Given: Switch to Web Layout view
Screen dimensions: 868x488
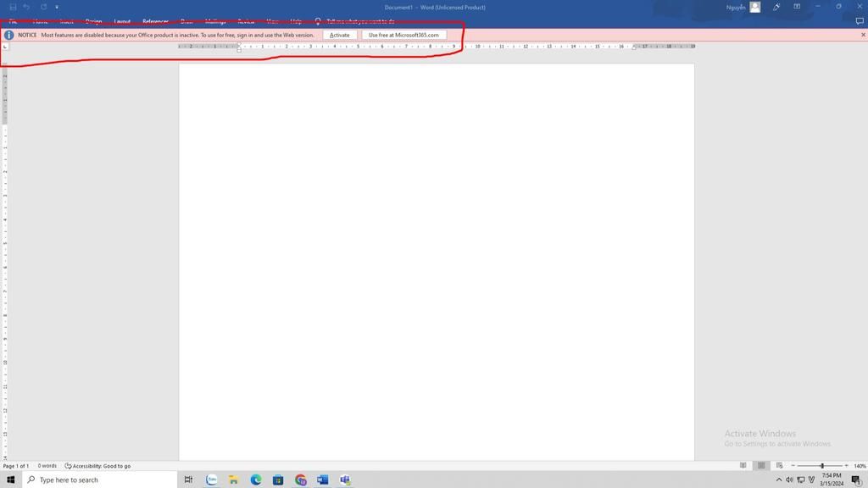Looking at the screenshot, I should click(x=780, y=466).
